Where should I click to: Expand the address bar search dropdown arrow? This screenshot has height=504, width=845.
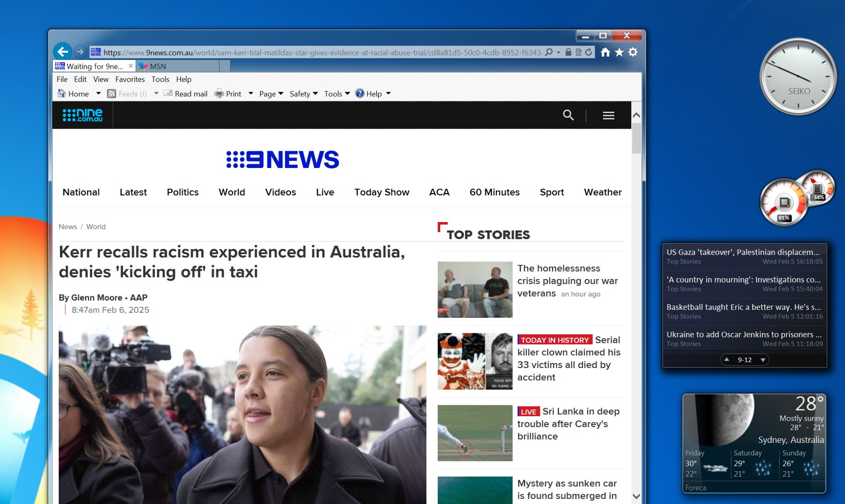559,52
